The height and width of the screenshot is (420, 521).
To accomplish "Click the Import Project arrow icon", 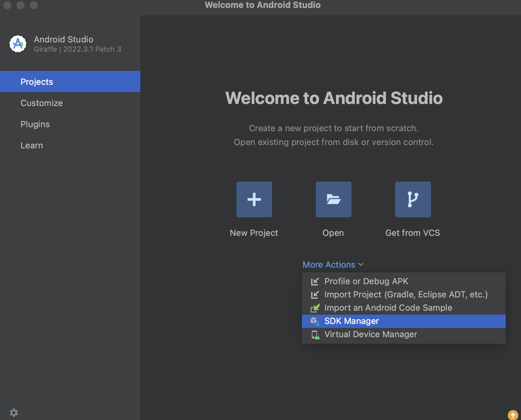I will (315, 295).
